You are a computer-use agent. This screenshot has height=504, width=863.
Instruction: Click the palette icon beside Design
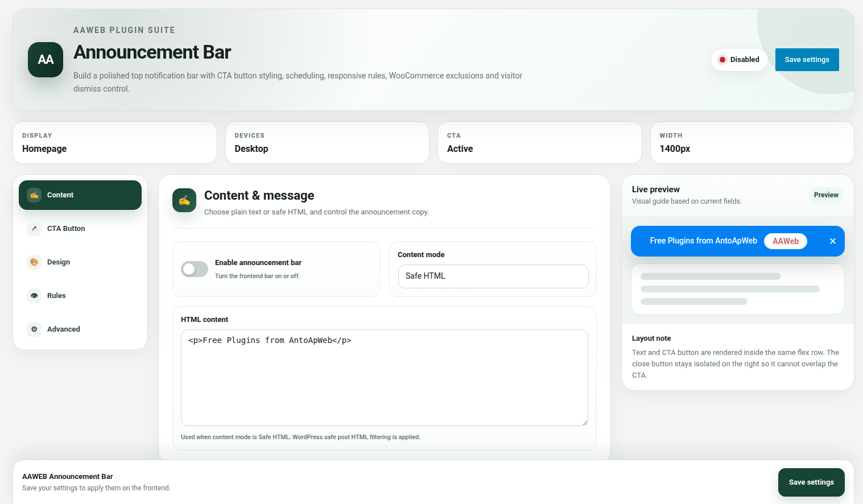[x=34, y=262]
